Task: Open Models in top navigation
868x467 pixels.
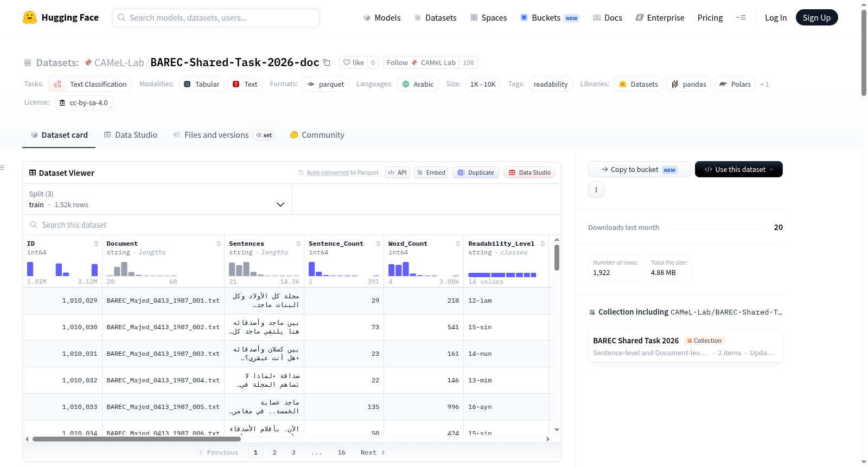Action: (382, 17)
